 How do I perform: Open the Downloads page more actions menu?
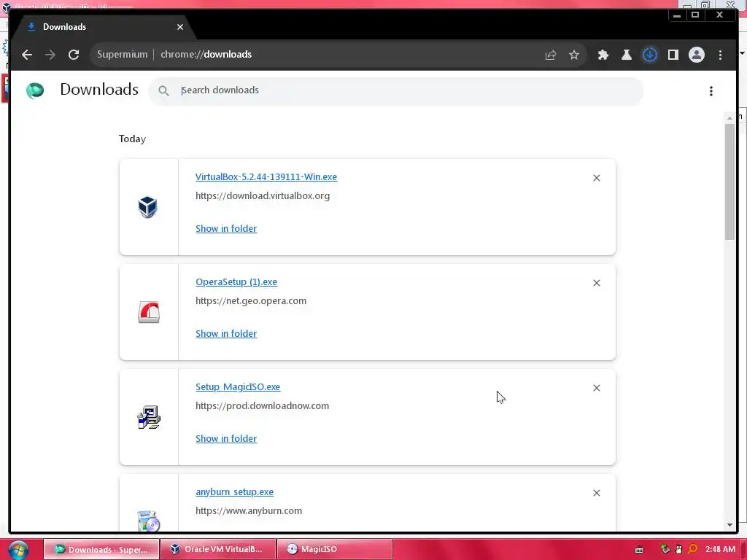coord(711,91)
